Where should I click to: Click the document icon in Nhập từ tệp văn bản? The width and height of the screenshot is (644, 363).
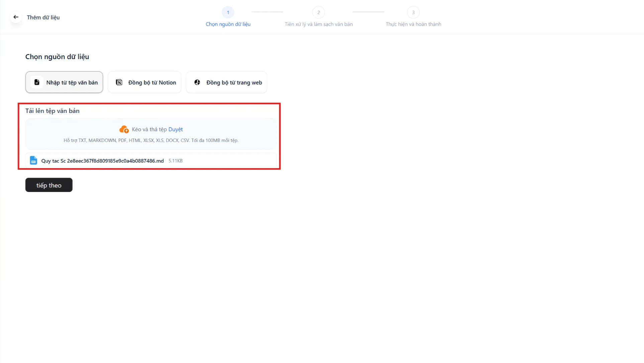point(37,82)
